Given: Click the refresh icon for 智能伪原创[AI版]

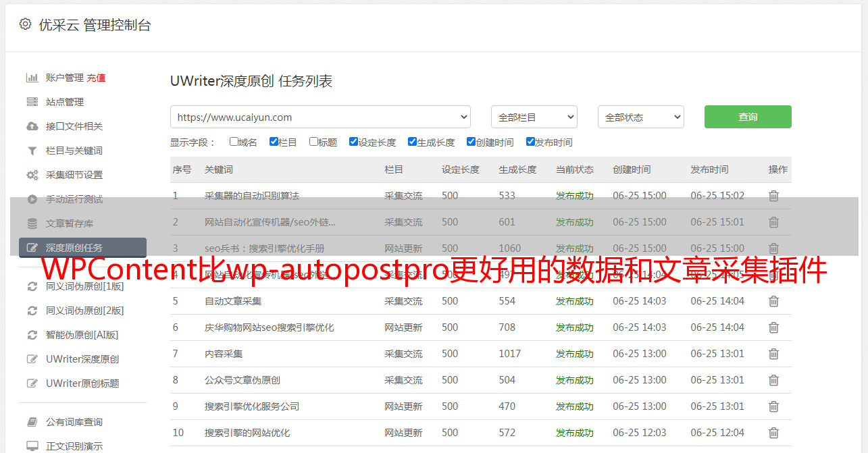Looking at the screenshot, I should click(32, 335).
